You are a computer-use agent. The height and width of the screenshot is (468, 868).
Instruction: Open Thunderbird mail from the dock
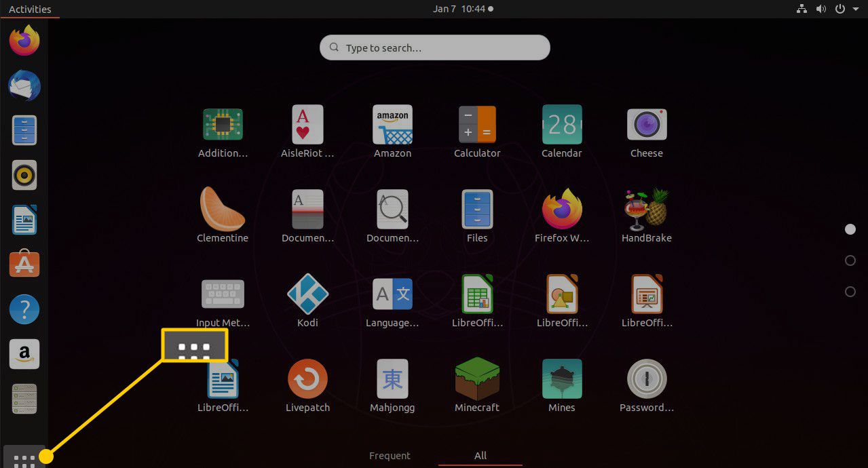[24, 85]
